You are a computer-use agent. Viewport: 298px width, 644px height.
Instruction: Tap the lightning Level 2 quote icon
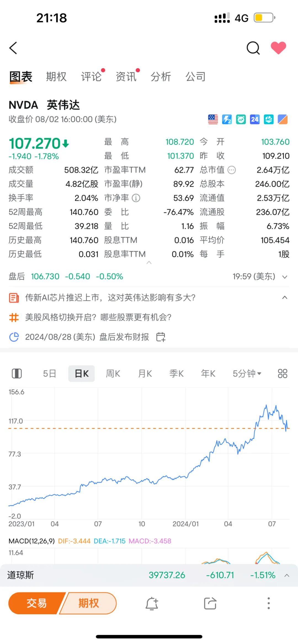227,119
